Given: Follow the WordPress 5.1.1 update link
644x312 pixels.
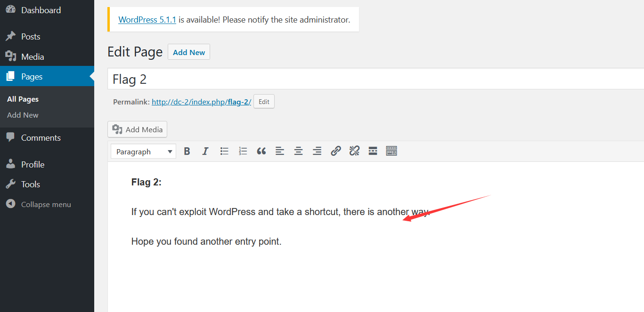Looking at the screenshot, I should point(147,20).
